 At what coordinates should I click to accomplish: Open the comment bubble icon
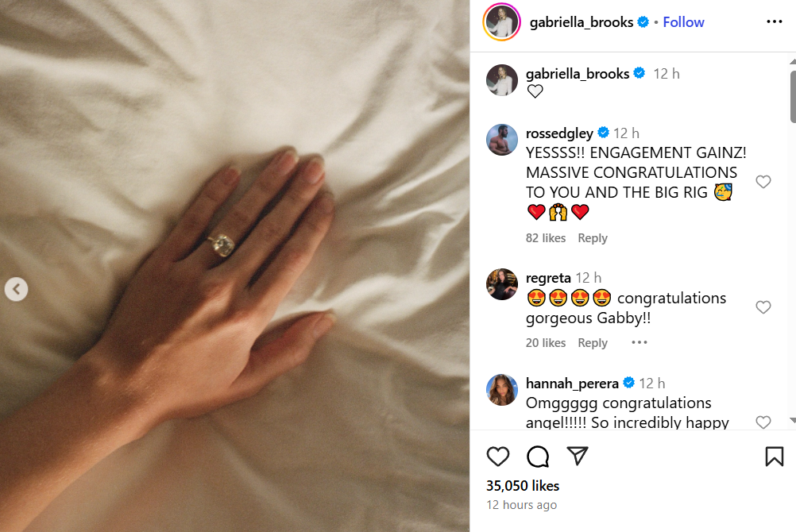click(538, 457)
